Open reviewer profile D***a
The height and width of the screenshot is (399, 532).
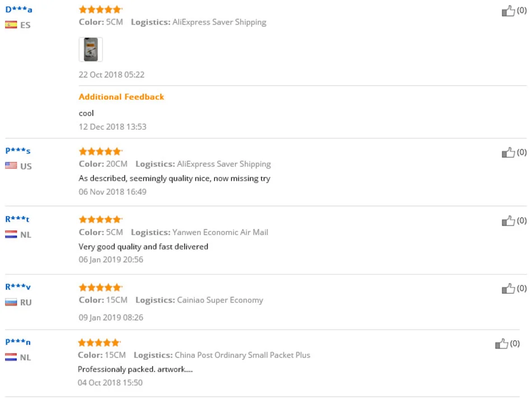[x=18, y=10]
